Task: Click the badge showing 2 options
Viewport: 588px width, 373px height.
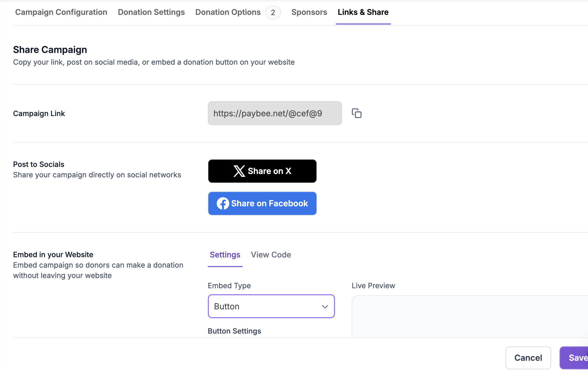Action: click(273, 13)
